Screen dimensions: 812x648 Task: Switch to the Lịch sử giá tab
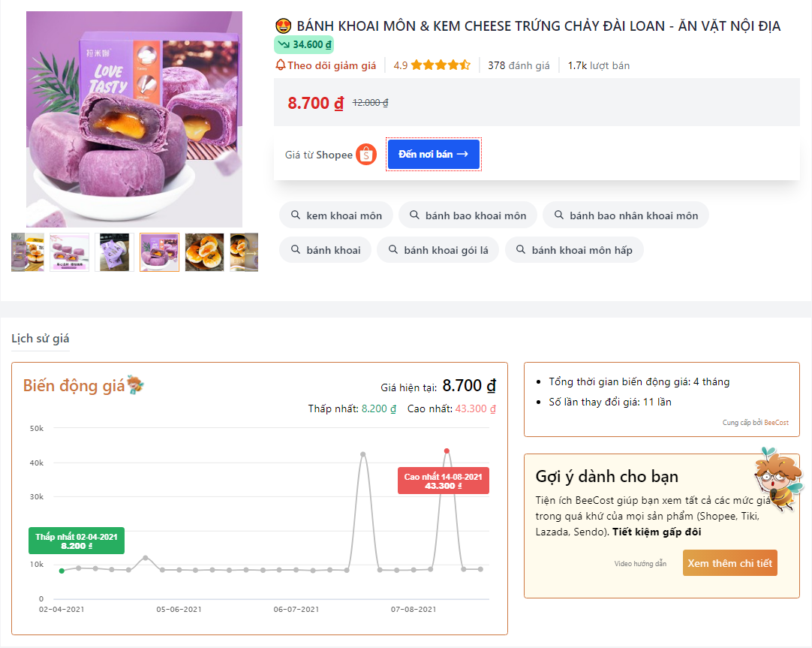(x=41, y=339)
